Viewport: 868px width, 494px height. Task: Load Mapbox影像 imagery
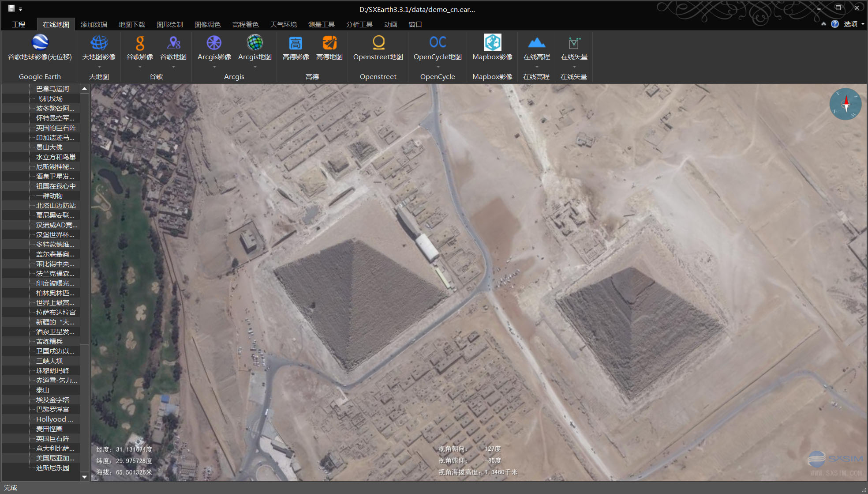point(492,47)
